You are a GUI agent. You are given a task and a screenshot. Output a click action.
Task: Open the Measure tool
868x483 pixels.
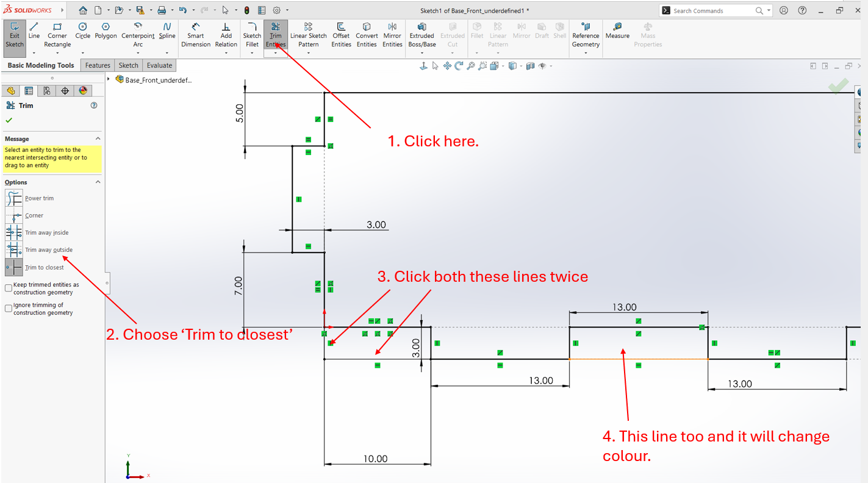(x=617, y=30)
